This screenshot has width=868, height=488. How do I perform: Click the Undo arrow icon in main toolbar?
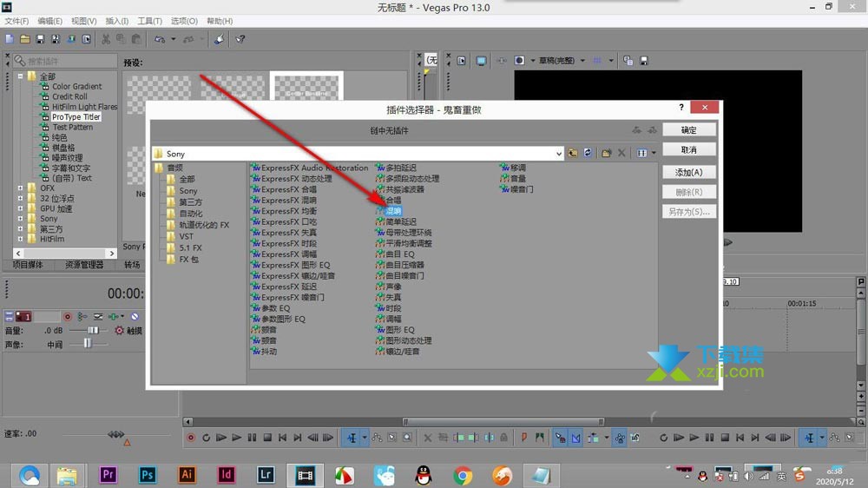(x=160, y=39)
